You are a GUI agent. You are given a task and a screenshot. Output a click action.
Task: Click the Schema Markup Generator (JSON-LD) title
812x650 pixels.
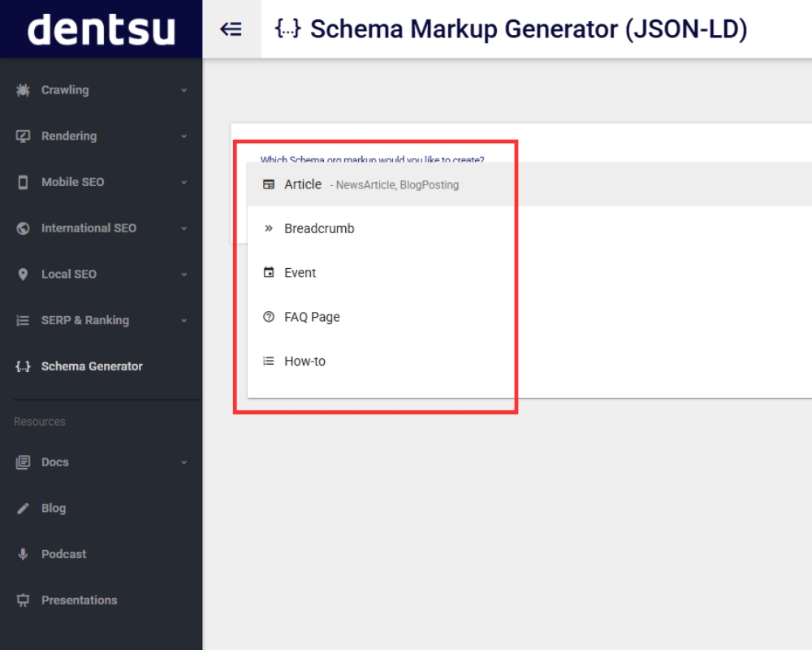(x=529, y=29)
